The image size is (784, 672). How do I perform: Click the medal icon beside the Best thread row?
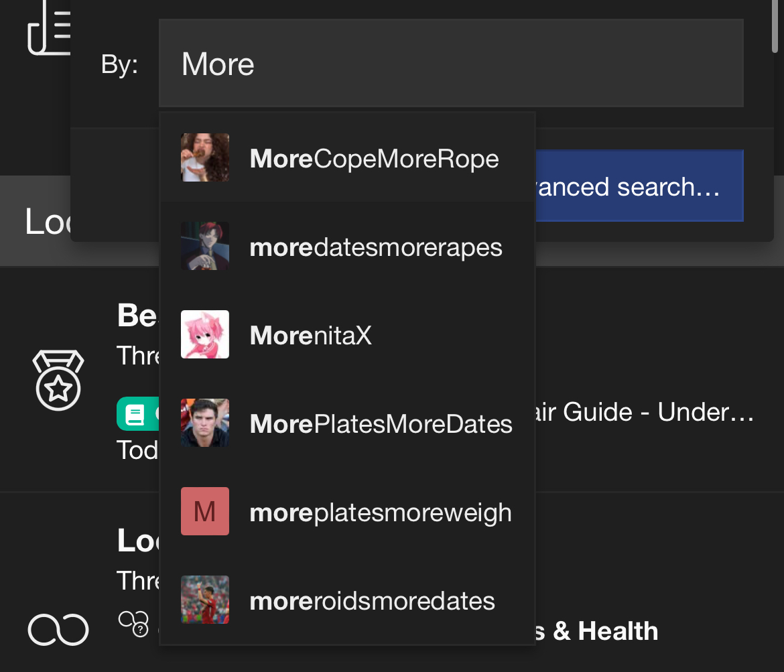click(x=58, y=380)
